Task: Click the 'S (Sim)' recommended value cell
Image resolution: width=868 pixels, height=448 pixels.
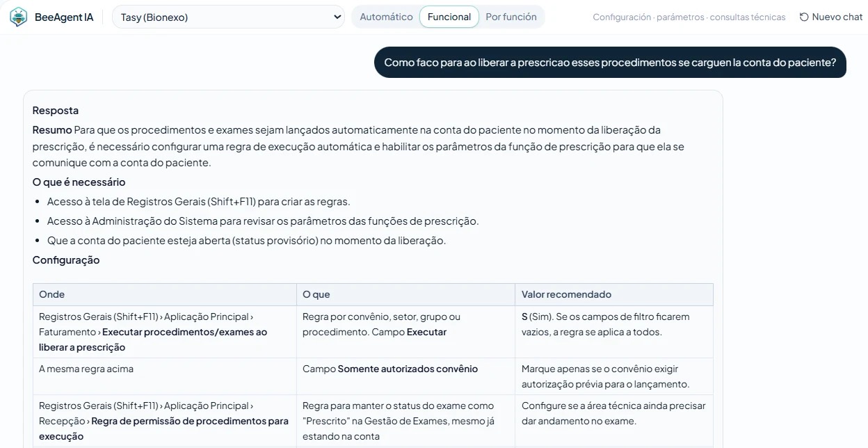Action: coord(614,332)
